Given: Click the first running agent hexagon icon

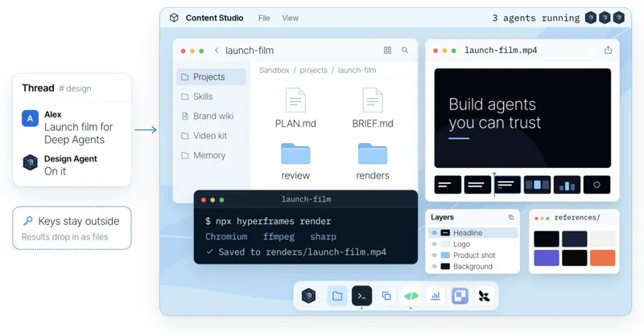Looking at the screenshot, I should point(591,18).
